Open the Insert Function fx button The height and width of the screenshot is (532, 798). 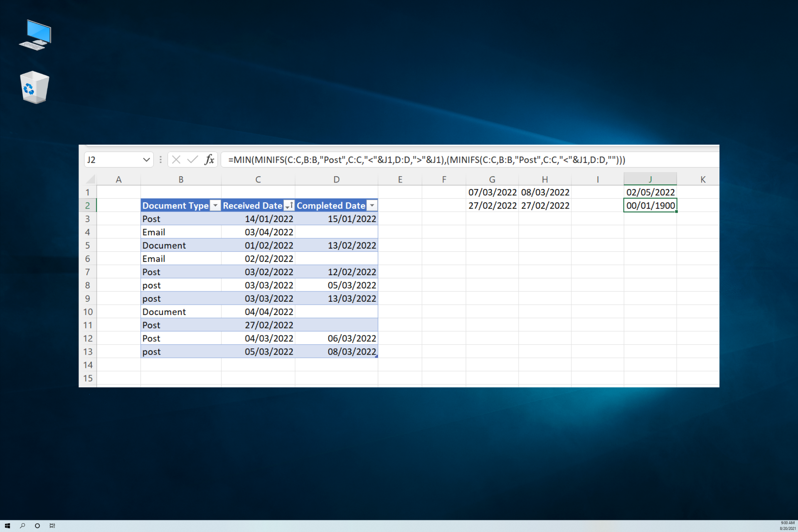click(209, 160)
